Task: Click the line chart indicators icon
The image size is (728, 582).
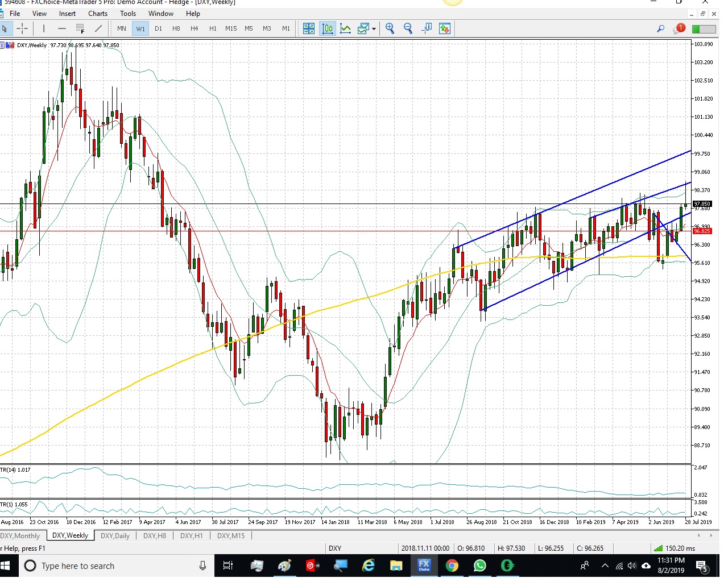Action: 345,28
